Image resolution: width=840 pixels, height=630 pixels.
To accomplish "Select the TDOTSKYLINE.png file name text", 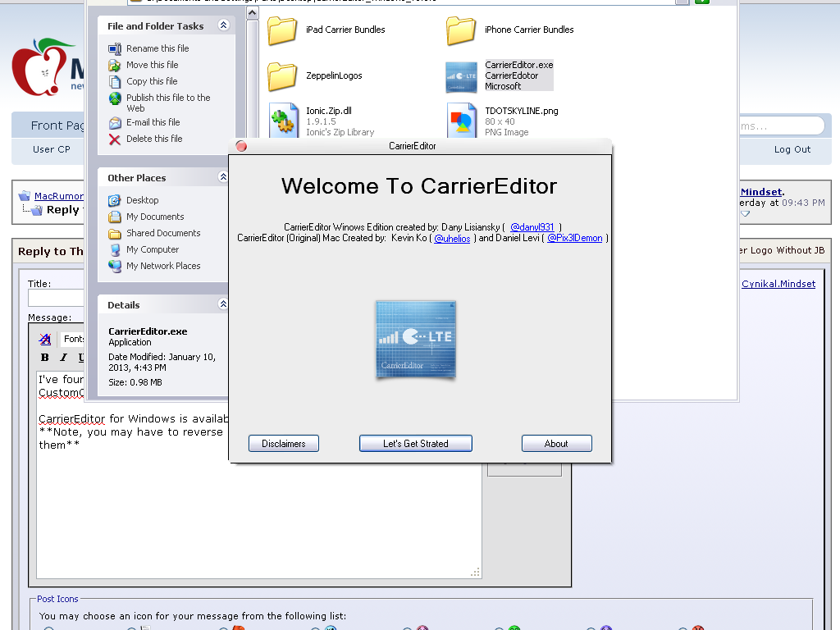I will 522,111.
